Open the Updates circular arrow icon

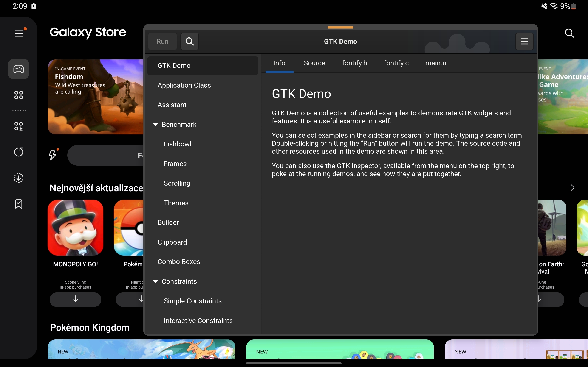19,152
